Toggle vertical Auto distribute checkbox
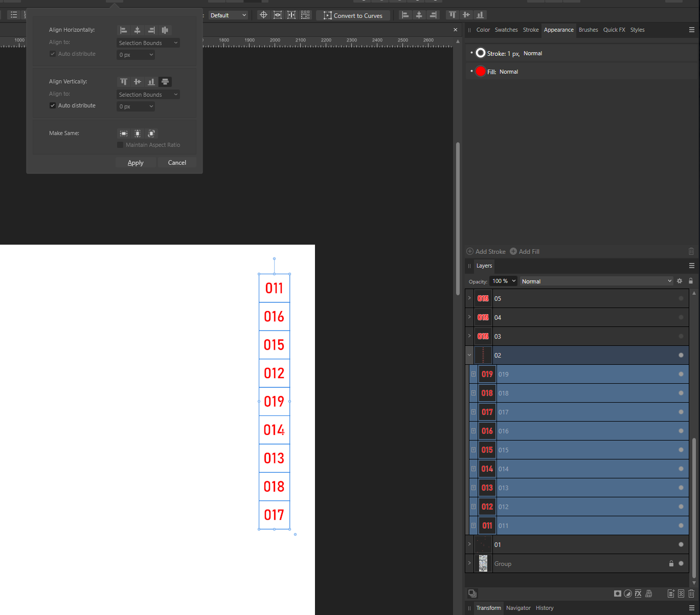Screen dimensions: 700x615 click(52, 105)
